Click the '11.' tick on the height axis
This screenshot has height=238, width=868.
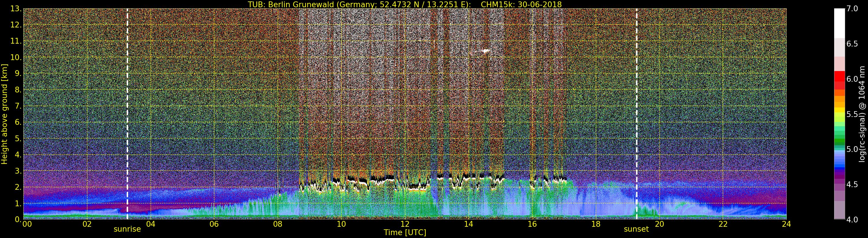(16, 41)
